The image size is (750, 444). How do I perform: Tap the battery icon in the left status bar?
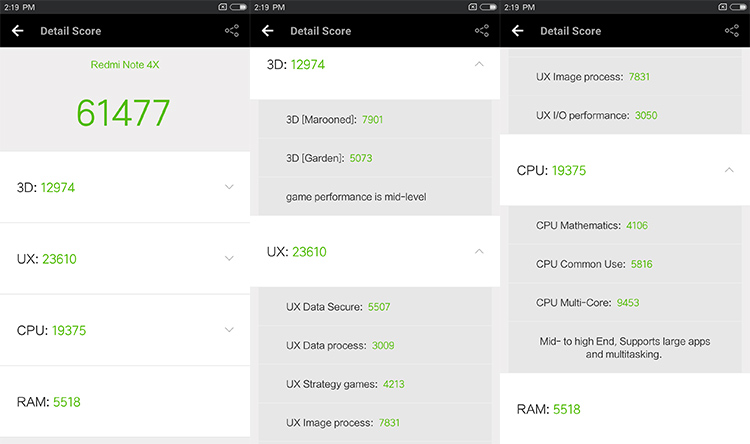pos(237,7)
